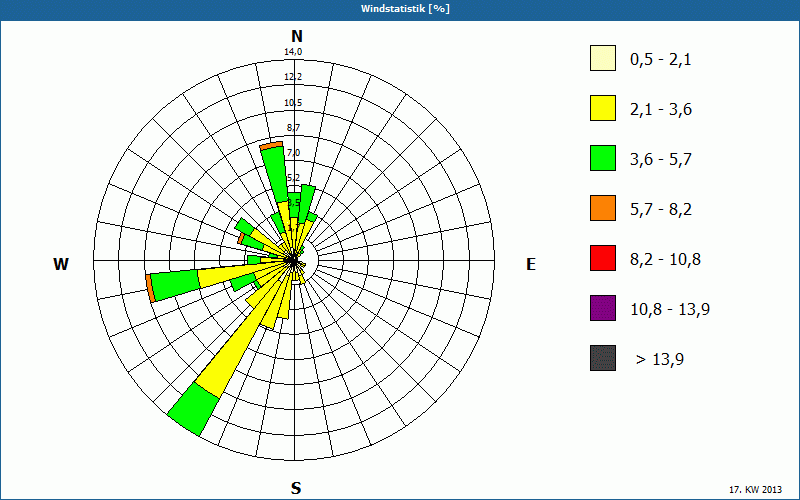Click the 5,7 - 8,2 orange legend swatch
This screenshot has height=500, width=800.
tap(603, 208)
